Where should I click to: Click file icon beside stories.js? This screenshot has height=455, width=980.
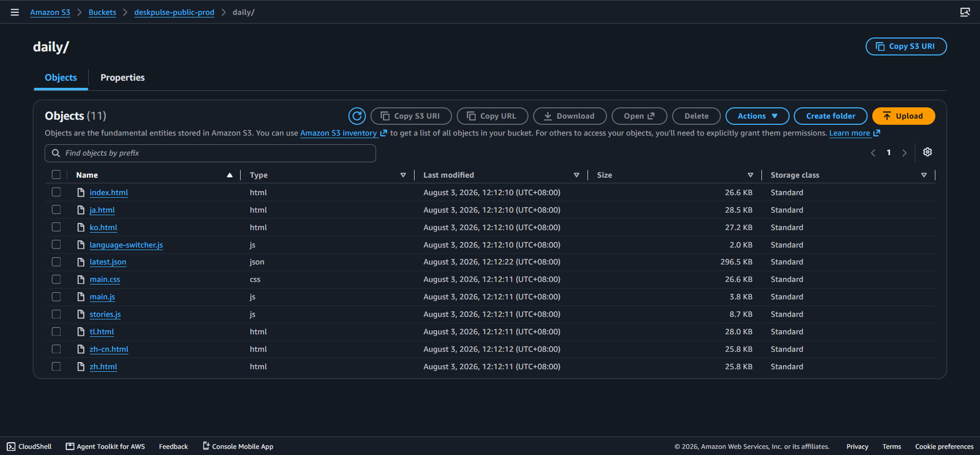point(81,314)
